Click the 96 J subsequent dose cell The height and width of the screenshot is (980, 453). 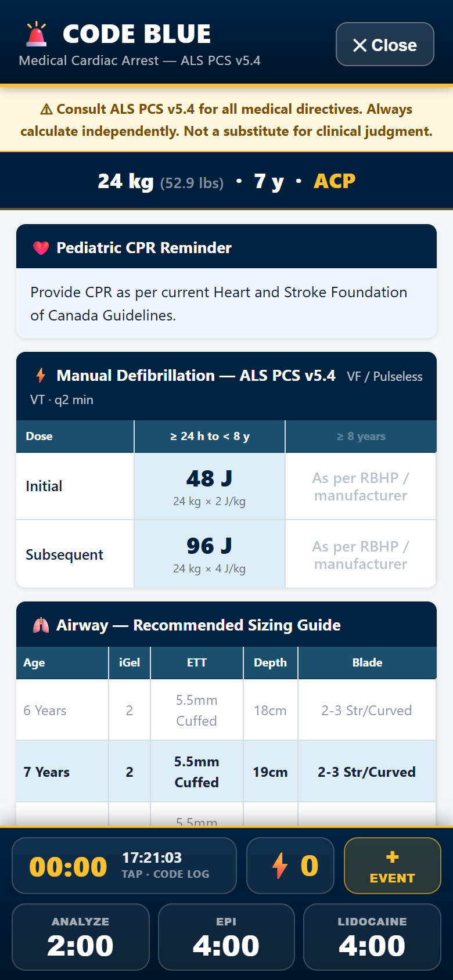point(210,554)
